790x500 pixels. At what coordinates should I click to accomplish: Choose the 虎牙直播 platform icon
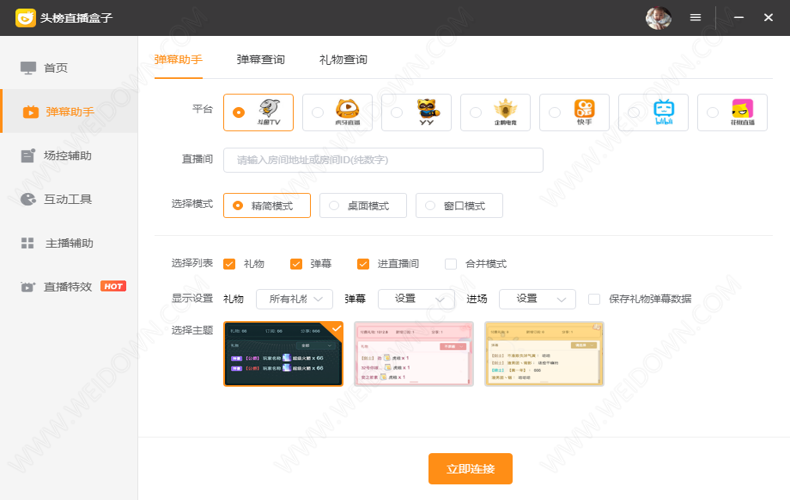pos(337,112)
